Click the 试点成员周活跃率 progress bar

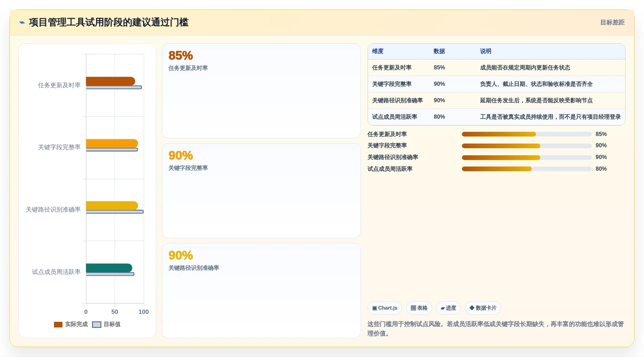pos(527,169)
